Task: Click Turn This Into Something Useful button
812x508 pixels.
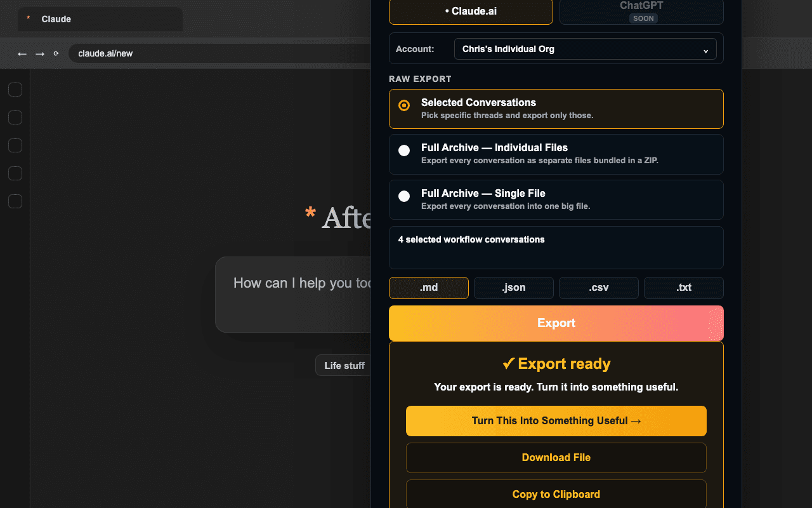Action: [556, 421]
